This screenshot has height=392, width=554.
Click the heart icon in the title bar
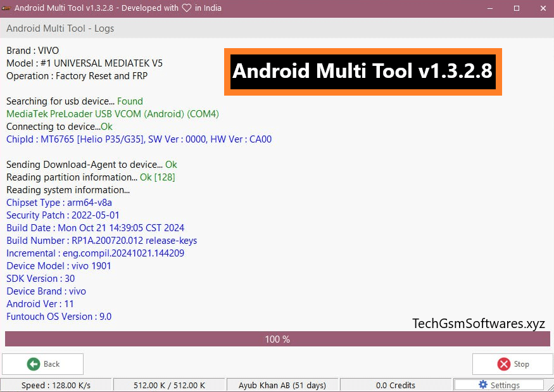click(187, 8)
